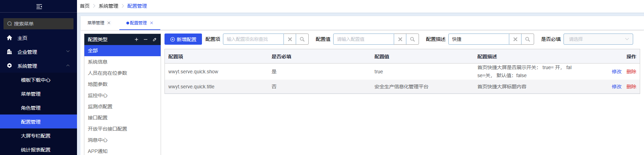Focus the 配置描述 input with 快捷
The width and height of the screenshot is (644, 155).
click(x=479, y=39)
